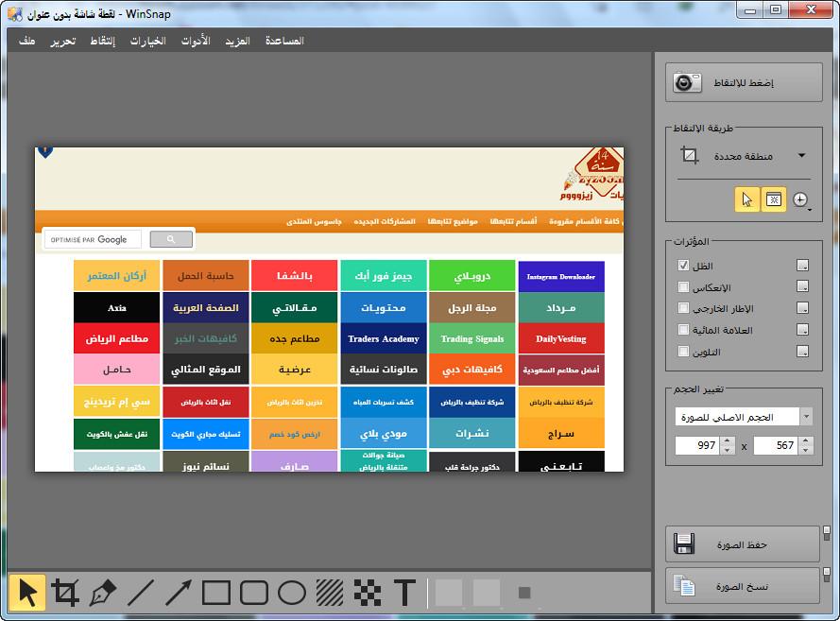Click حفظ الصورة save image button
The height and width of the screenshot is (621, 840).
pos(743,543)
